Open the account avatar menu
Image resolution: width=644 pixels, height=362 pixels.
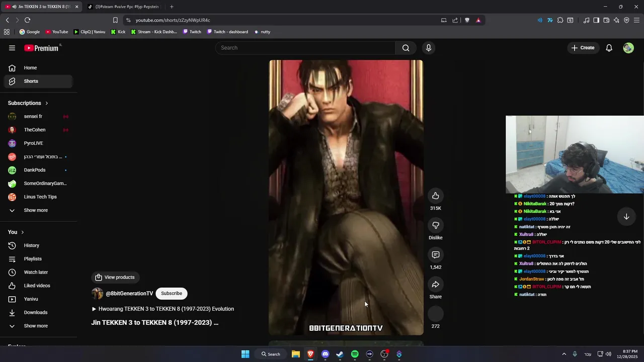tap(628, 48)
